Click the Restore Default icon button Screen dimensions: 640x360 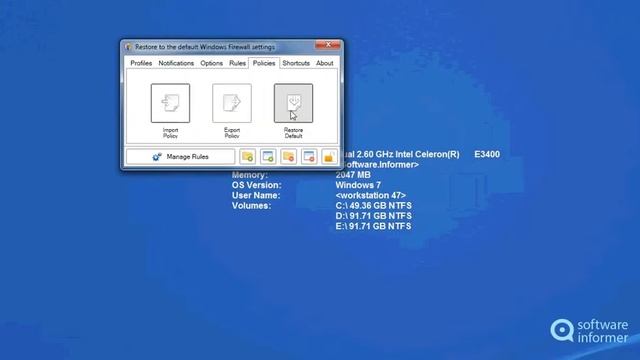[293, 103]
